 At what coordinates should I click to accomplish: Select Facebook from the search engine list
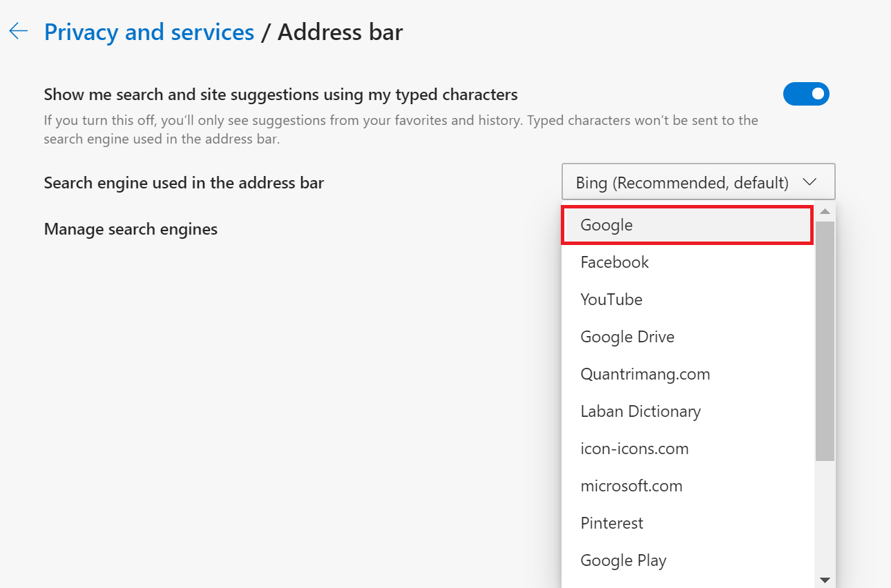click(688, 262)
